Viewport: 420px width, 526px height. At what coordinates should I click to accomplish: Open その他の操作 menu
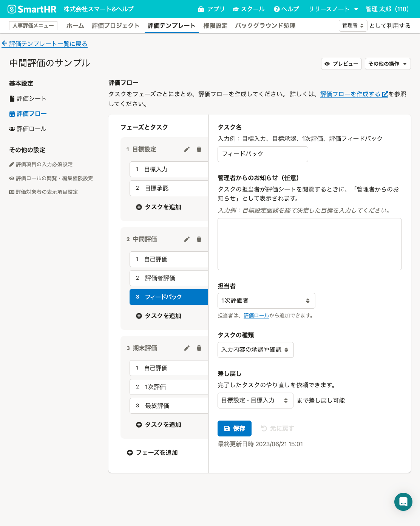click(x=388, y=64)
